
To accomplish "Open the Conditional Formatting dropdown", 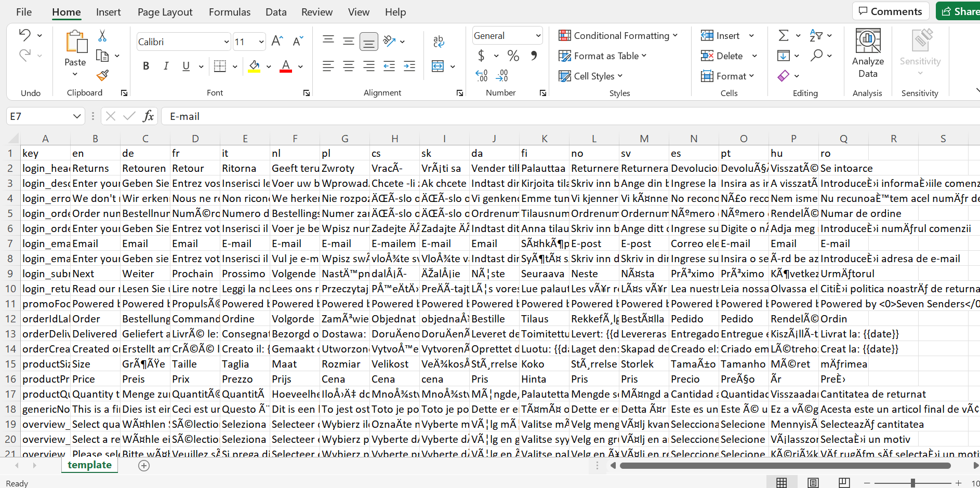I will click(618, 35).
